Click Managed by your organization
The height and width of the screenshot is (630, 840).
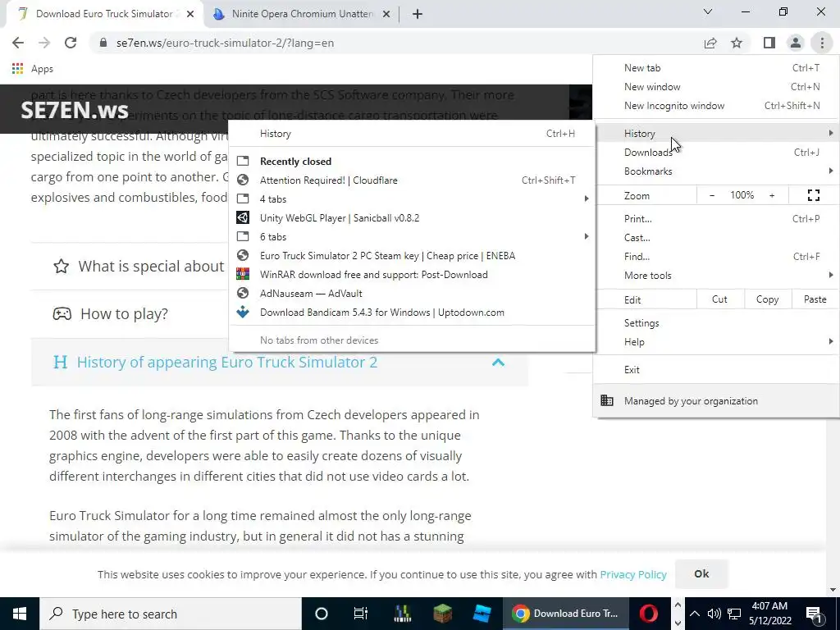pyautogui.click(x=716, y=401)
